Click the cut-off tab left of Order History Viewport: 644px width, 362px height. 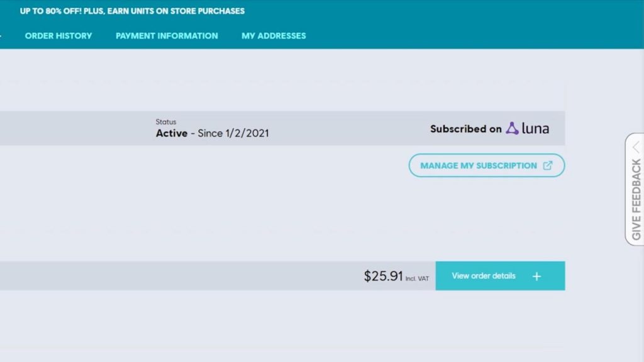(1, 36)
